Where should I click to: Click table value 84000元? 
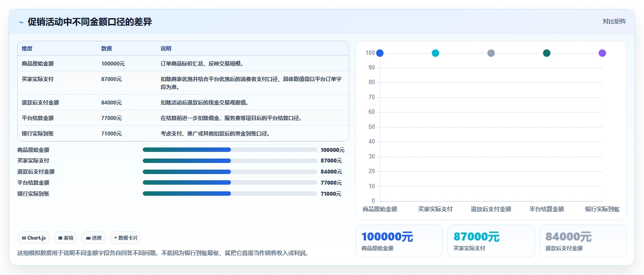112,103
